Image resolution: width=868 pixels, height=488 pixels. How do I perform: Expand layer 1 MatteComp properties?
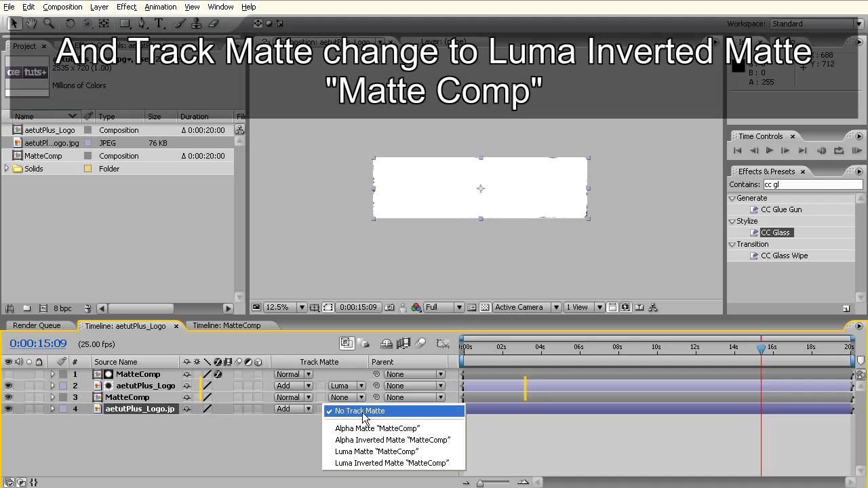52,374
